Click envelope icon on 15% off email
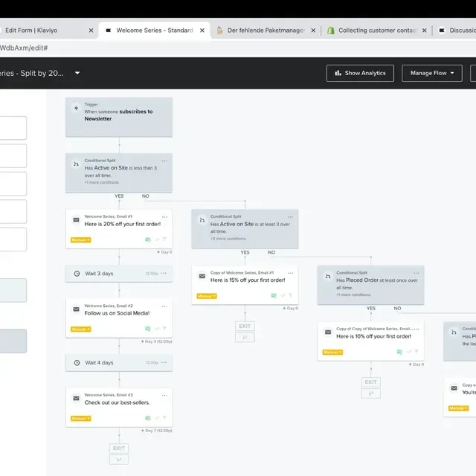The width and height of the screenshot is (476, 476). [202, 276]
